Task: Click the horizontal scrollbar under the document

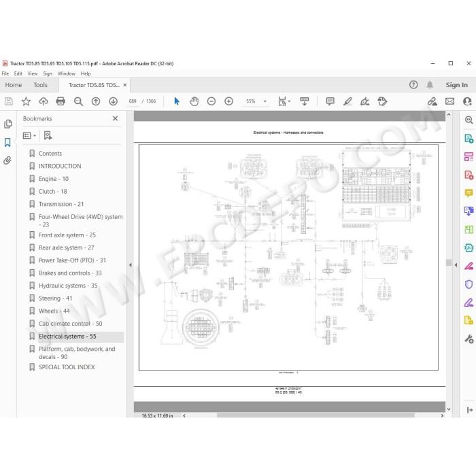Action: pyautogui.click(x=316, y=415)
